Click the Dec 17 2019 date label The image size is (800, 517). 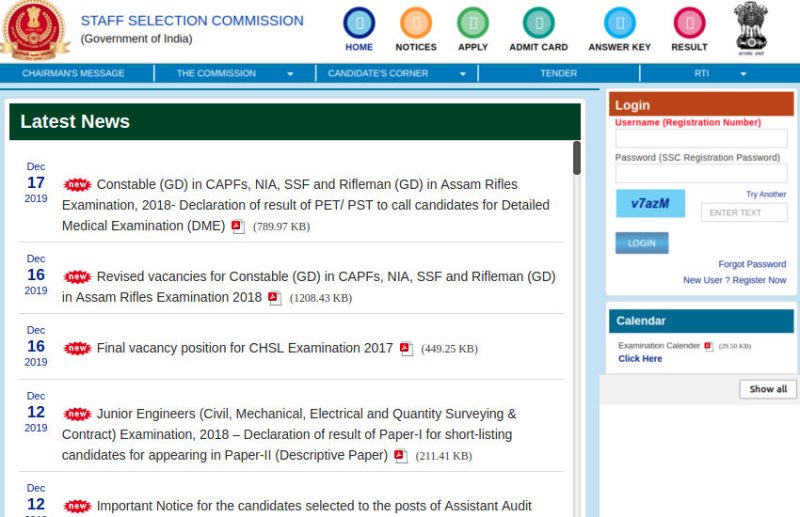(x=36, y=182)
